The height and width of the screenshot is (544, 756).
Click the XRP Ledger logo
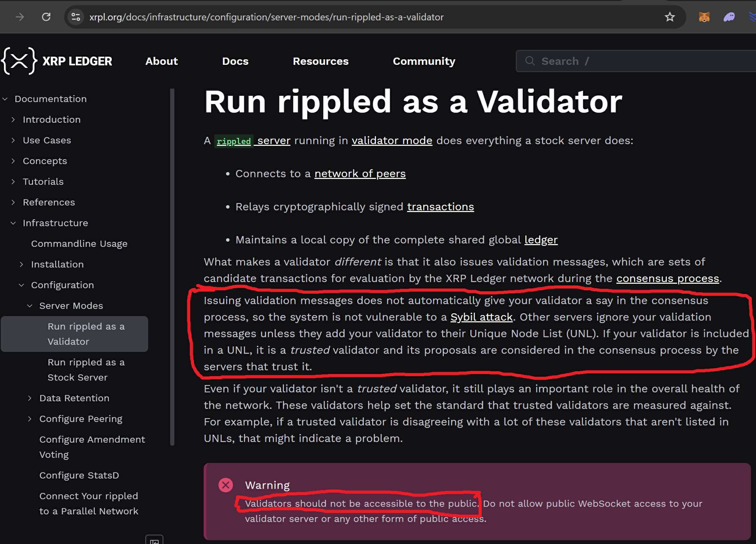[x=57, y=61]
